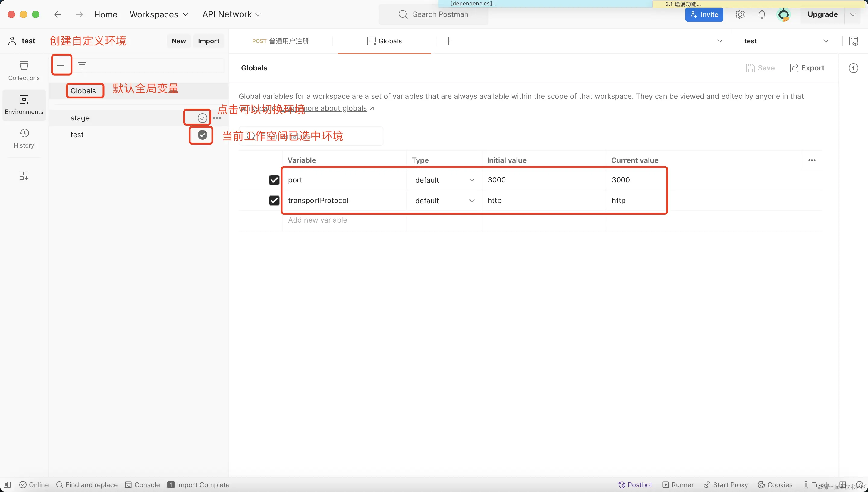Uncheck the port variable checkbox

274,180
